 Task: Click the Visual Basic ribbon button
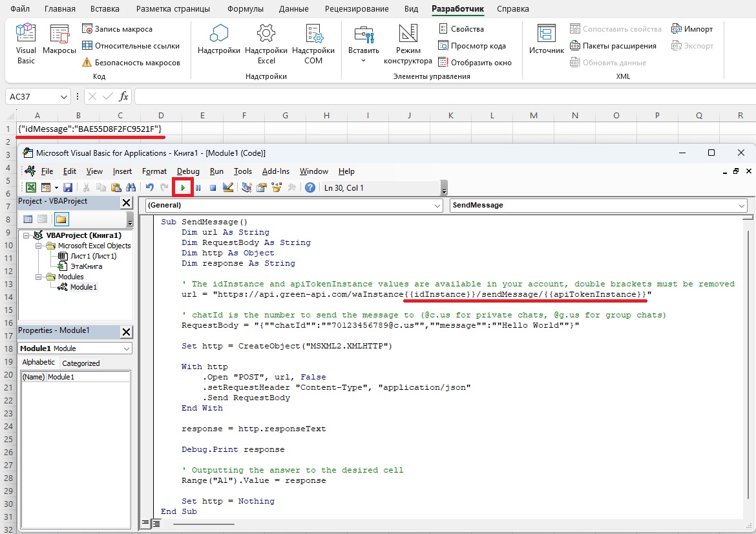pyautogui.click(x=26, y=44)
